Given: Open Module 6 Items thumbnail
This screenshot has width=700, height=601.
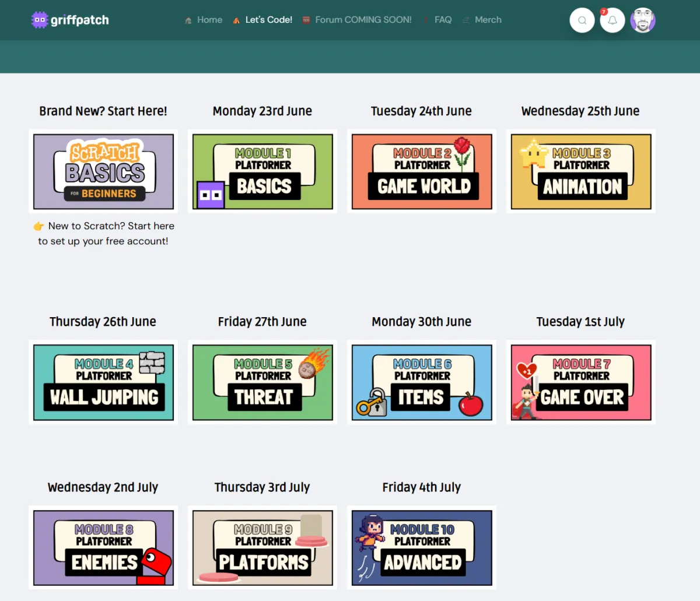Looking at the screenshot, I should [422, 382].
